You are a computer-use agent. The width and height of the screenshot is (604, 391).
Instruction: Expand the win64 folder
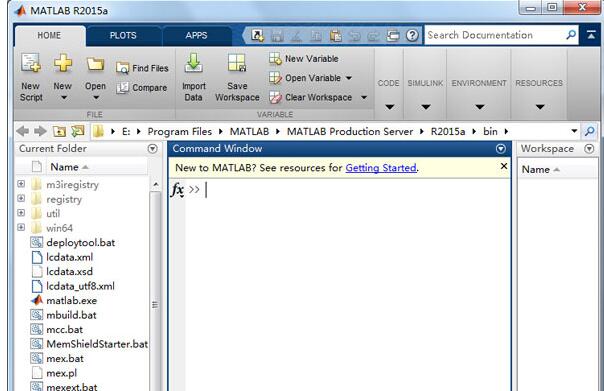click(21, 228)
